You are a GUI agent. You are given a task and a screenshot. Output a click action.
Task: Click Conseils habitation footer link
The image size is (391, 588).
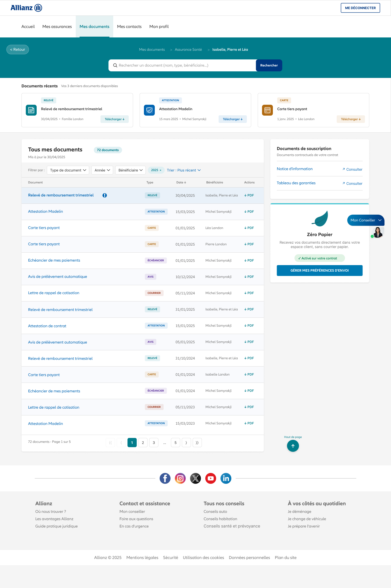(220, 519)
